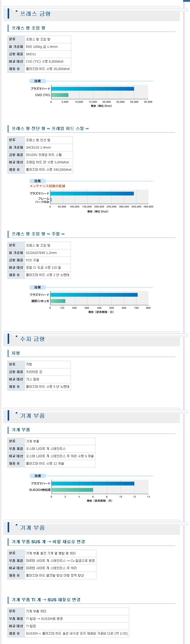Click the 効果 label above the first chart
The height and width of the screenshot is (644, 190).
click(38, 81)
